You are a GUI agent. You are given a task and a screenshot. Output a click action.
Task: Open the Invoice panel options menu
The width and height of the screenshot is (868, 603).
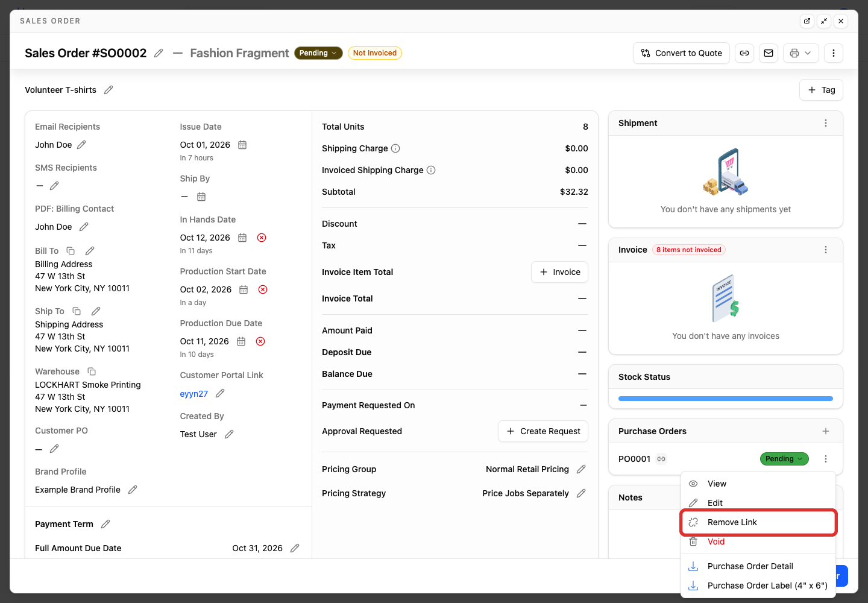[826, 250]
